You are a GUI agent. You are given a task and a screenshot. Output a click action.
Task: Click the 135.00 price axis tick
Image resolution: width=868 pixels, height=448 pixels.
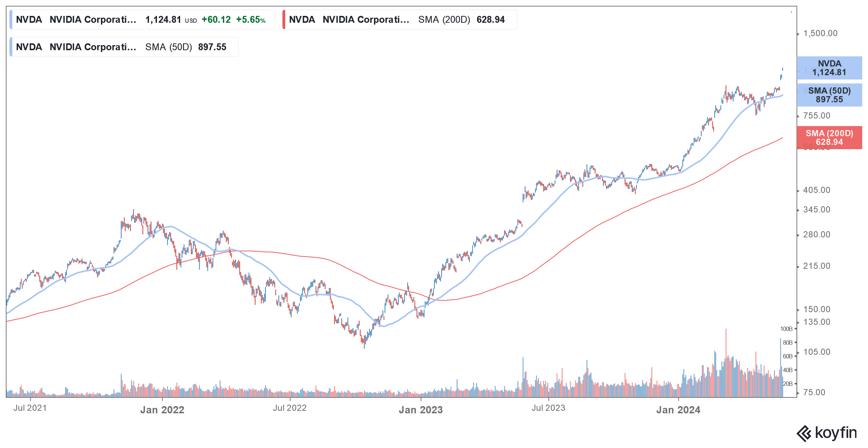(x=817, y=322)
